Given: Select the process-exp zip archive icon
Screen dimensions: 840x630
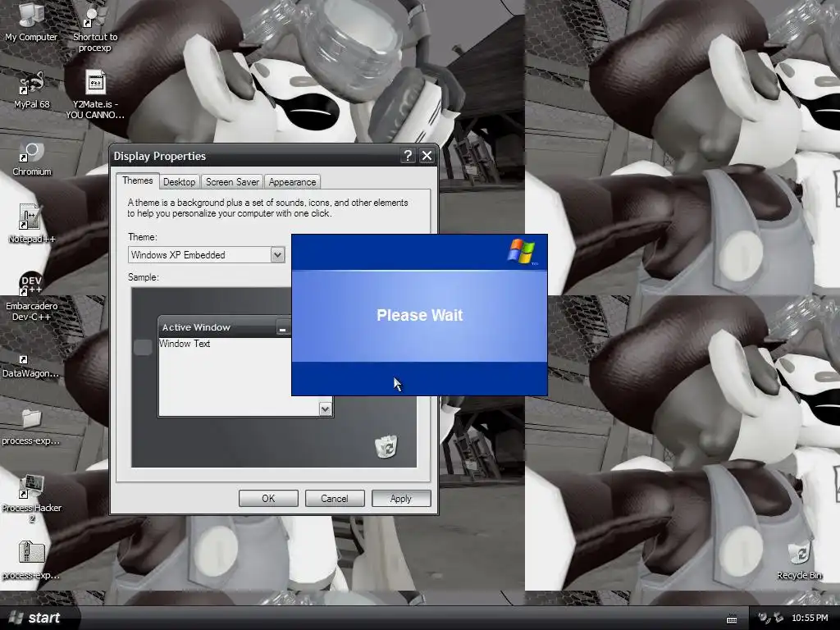Looking at the screenshot, I should (x=31, y=560).
